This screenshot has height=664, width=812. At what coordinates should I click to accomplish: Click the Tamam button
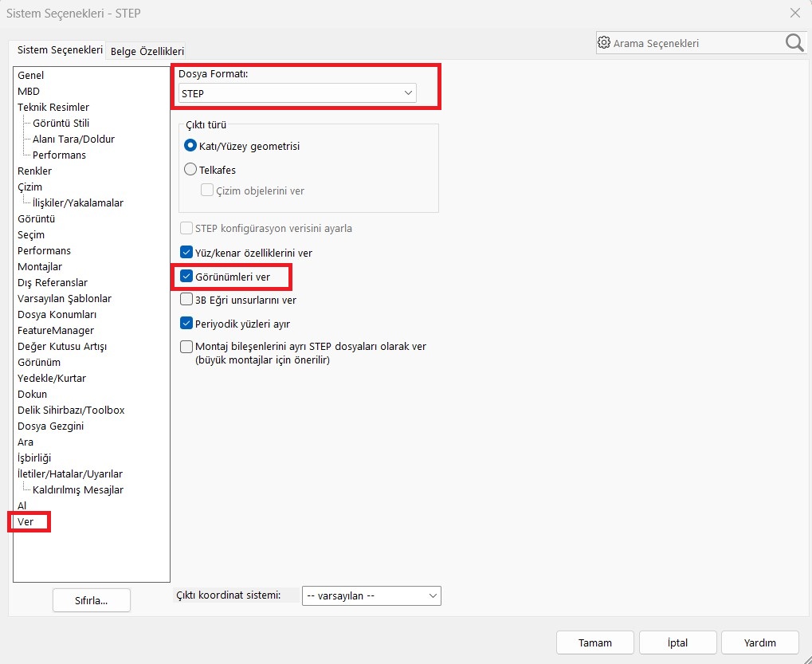[595, 642]
